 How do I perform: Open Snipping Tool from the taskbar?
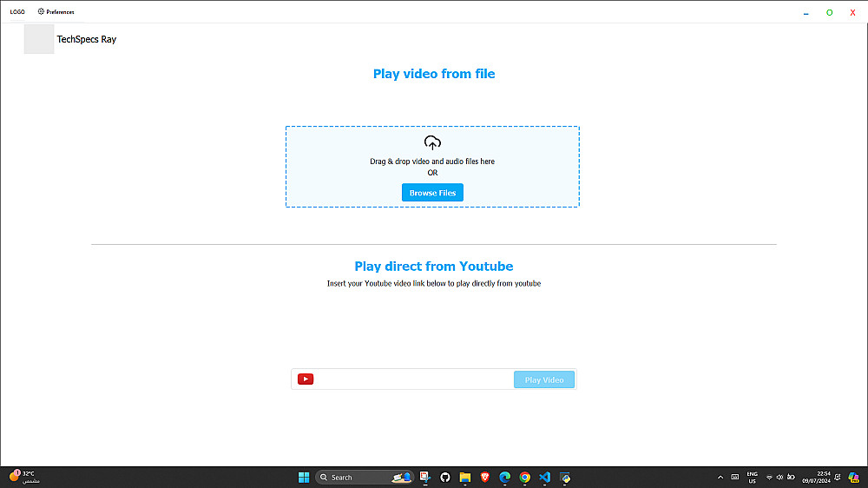425,478
